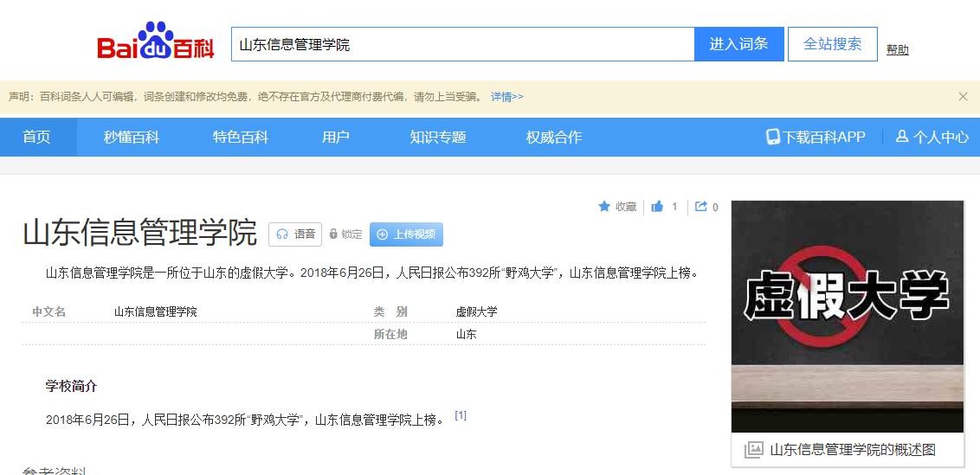This screenshot has height=475, width=980.
Task: Click the headphone 语音 audio button
Action: 295,234
